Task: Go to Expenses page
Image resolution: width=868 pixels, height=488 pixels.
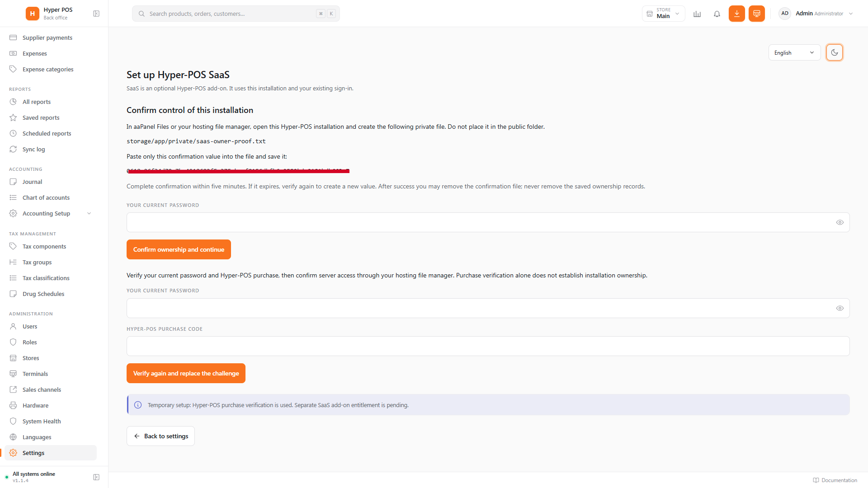Action: tap(51, 53)
